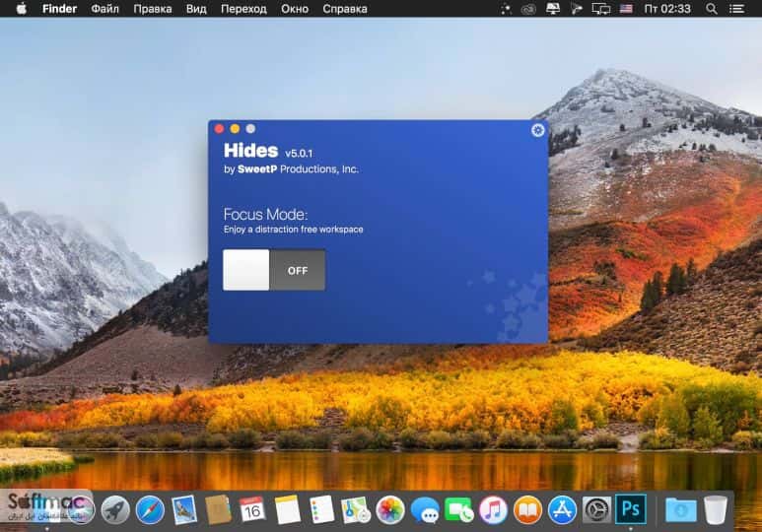The image size is (762, 532).
Task: Switch to Photoshop in the Dock
Action: tap(631, 509)
